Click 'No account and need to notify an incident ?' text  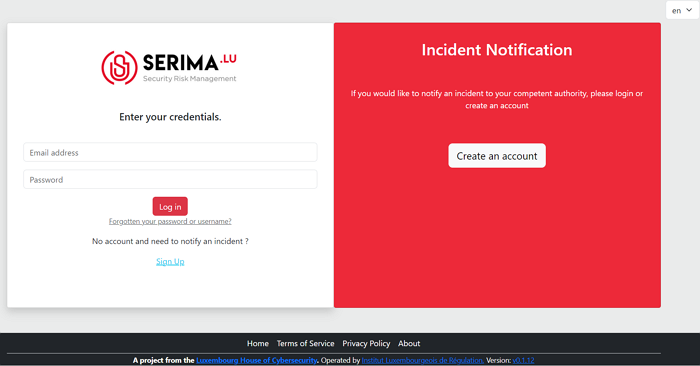pos(170,241)
